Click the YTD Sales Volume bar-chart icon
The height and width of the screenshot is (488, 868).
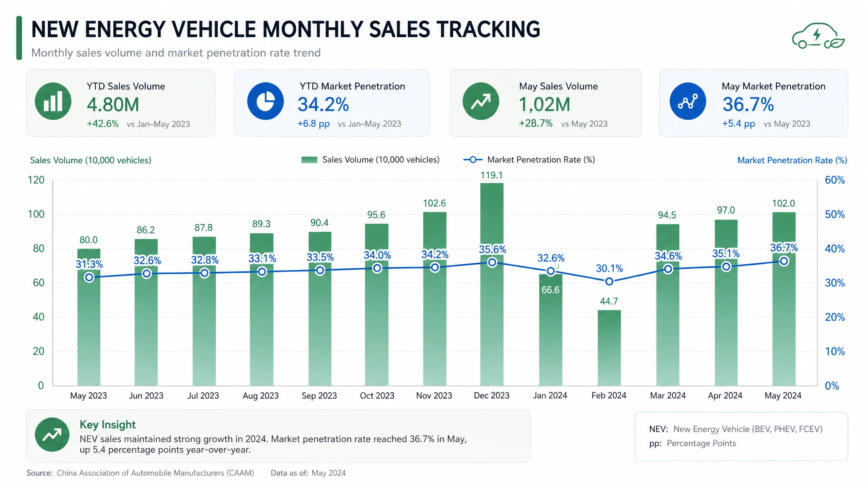point(53,101)
